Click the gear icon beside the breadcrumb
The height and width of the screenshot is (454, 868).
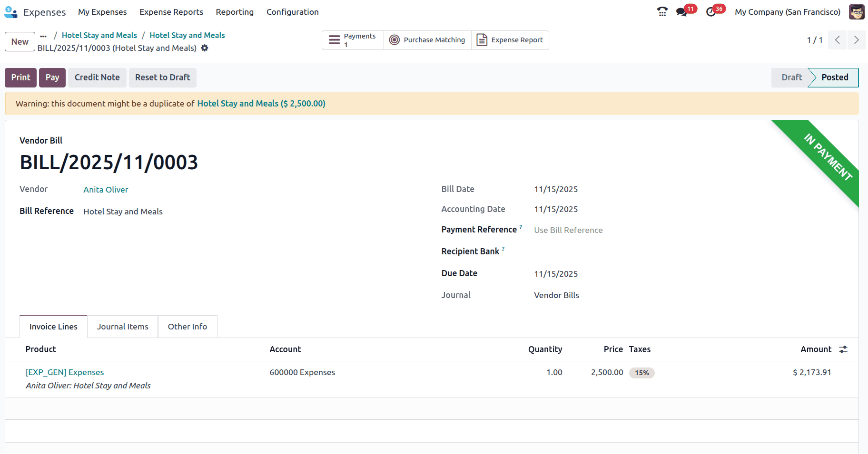(205, 48)
